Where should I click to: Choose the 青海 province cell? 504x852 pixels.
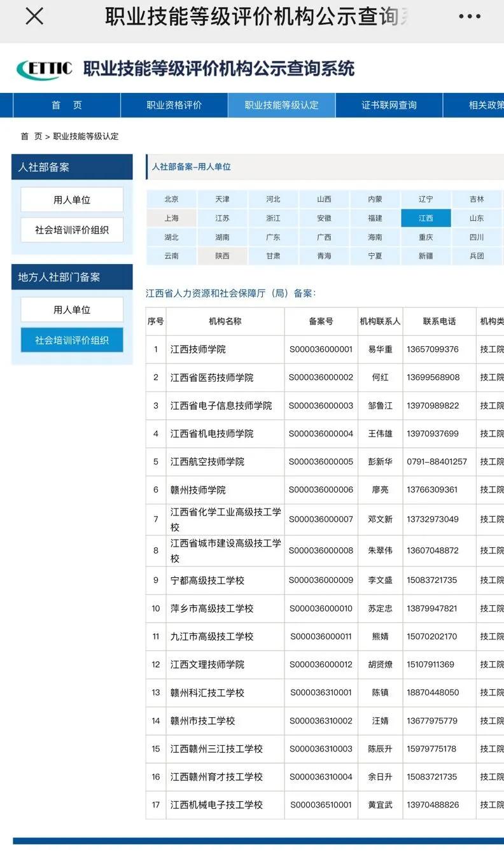pyautogui.click(x=325, y=256)
